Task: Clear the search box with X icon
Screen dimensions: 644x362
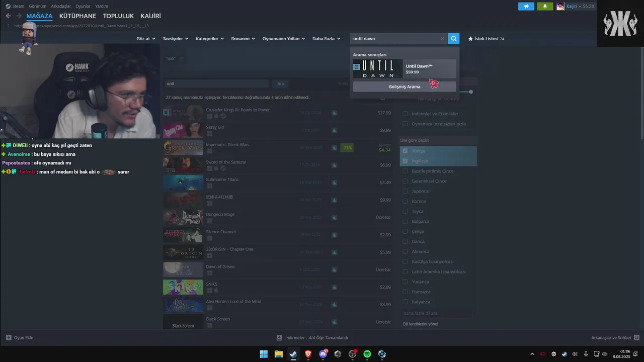Action: coord(442,39)
